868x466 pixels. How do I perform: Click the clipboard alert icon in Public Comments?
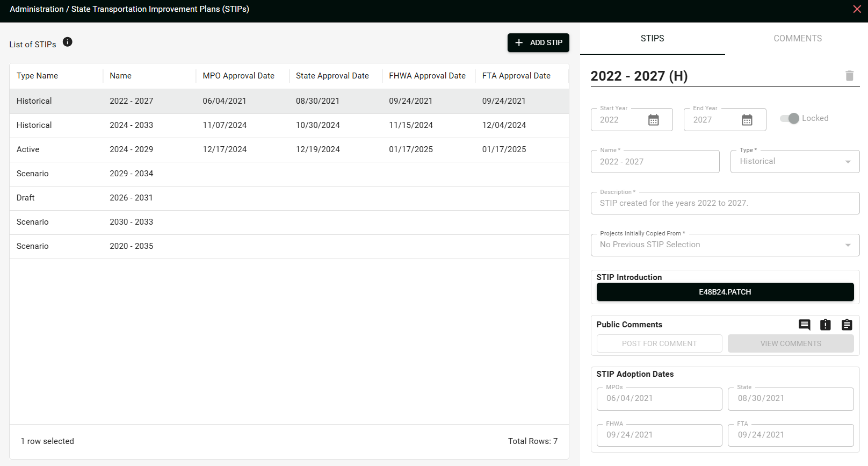click(826, 325)
